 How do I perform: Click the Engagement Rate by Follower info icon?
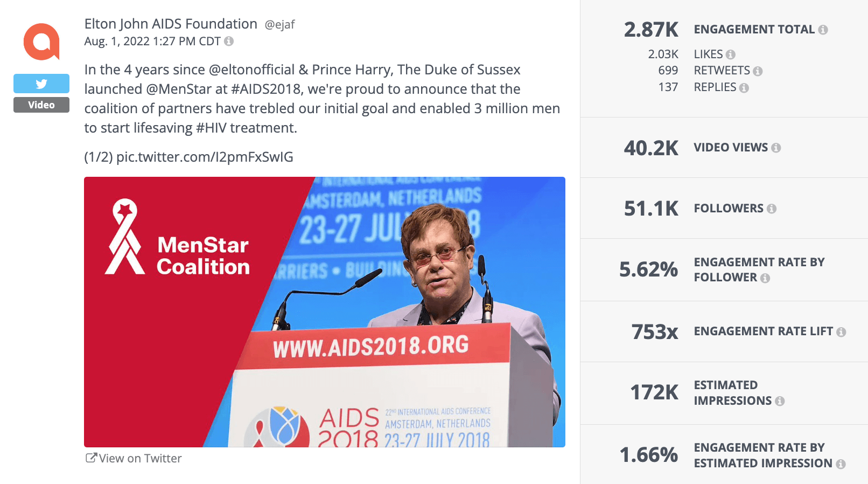point(765,278)
